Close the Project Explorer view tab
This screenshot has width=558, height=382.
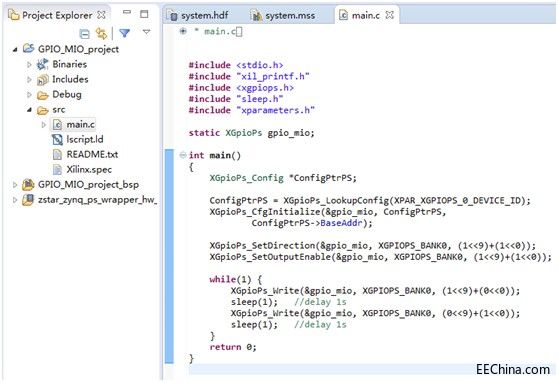[x=101, y=15]
